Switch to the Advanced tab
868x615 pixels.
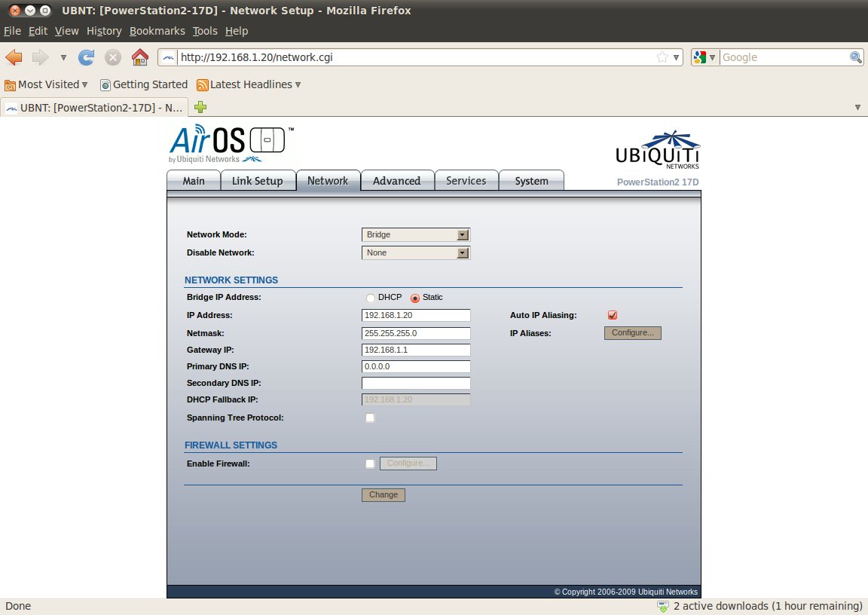click(396, 181)
